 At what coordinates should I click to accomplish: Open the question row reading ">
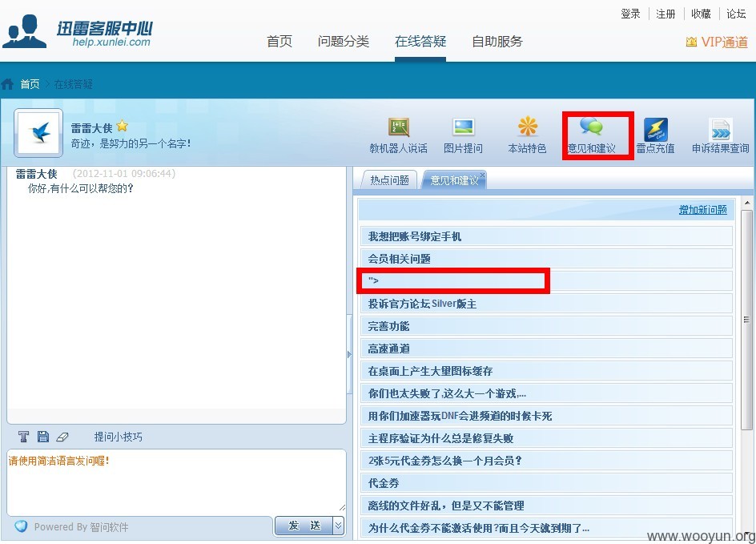click(x=546, y=280)
